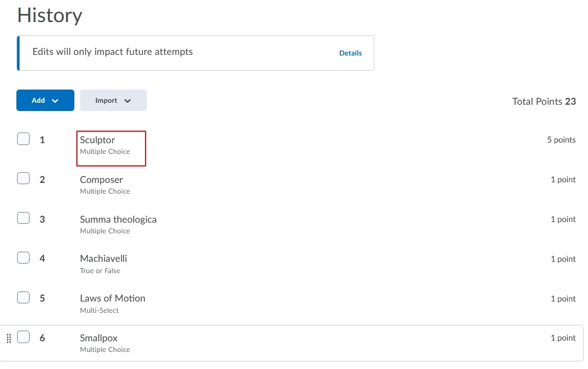
Task: Click the 1 point value for Machiavelli
Action: [563, 259]
